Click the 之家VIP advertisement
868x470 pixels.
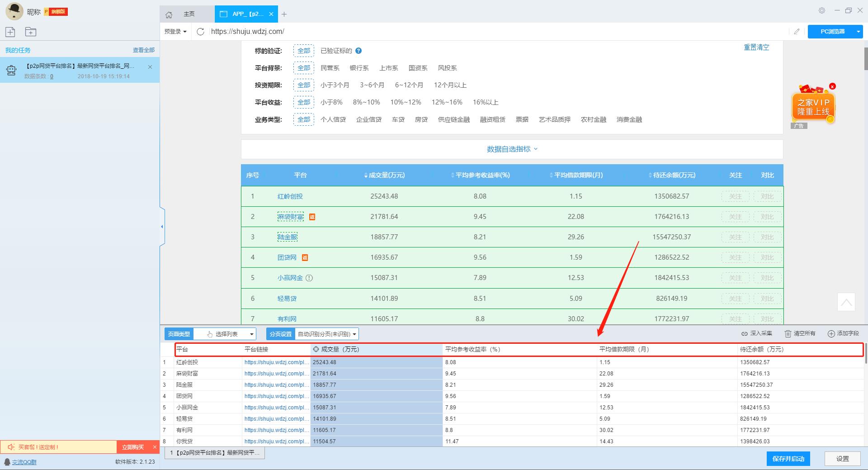[813, 107]
